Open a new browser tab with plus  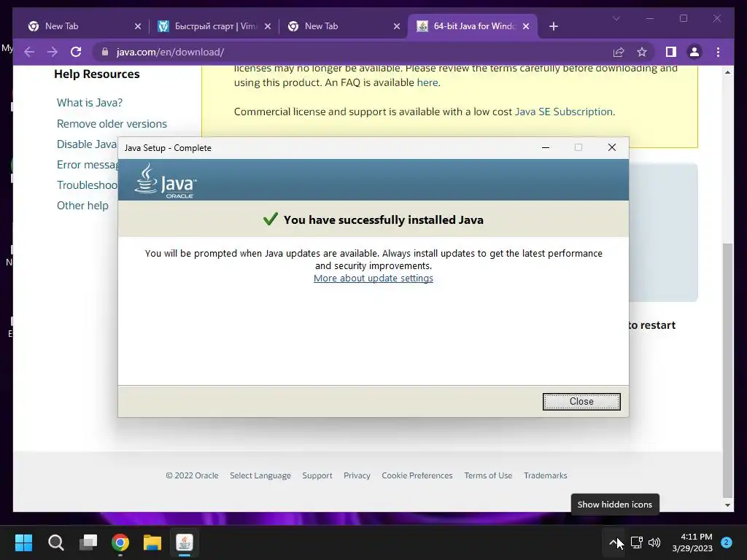[x=554, y=26]
